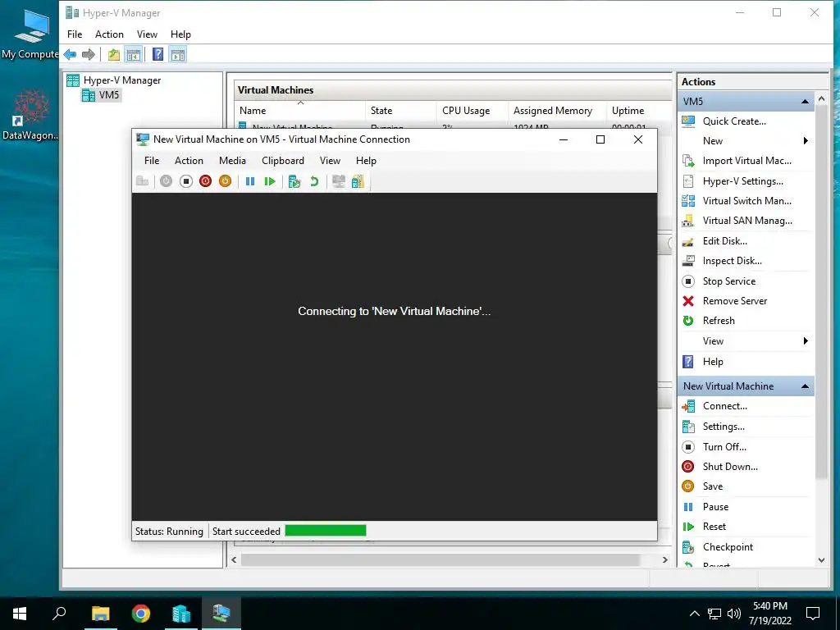Click the grayed Start toolbar icon

coord(166,181)
